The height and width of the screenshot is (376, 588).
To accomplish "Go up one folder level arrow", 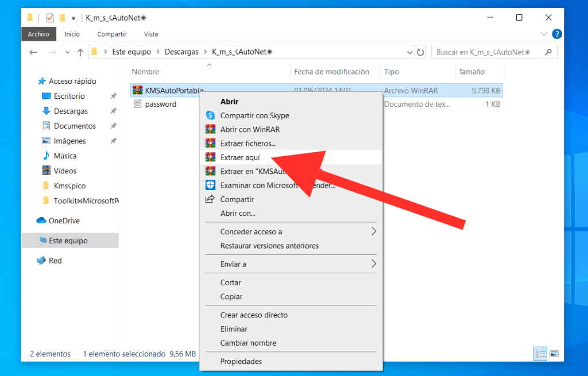I will point(80,52).
